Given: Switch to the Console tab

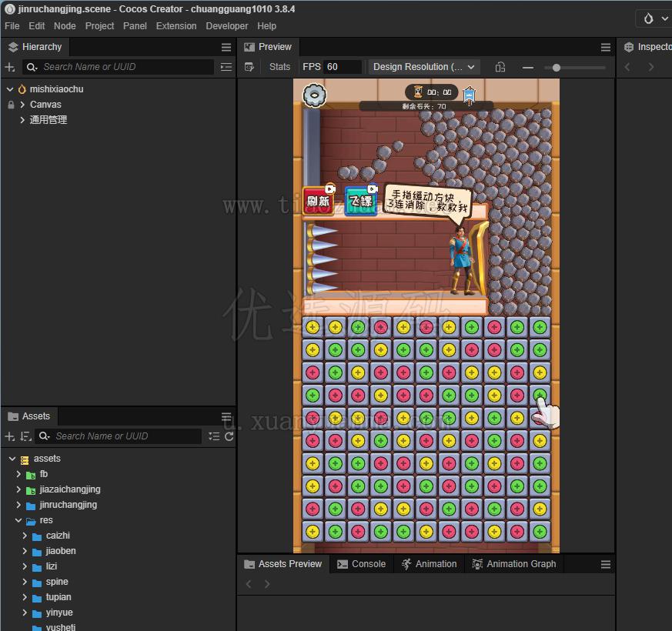Looking at the screenshot, I should (361, 564).
